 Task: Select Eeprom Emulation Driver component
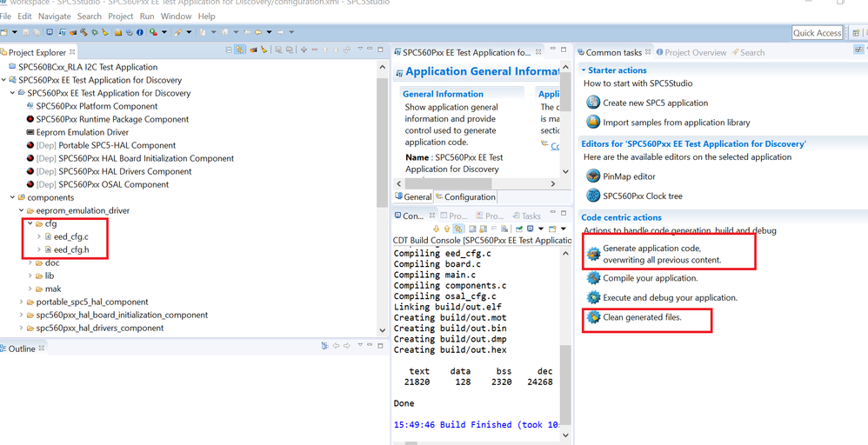click(x=83, y=132)
